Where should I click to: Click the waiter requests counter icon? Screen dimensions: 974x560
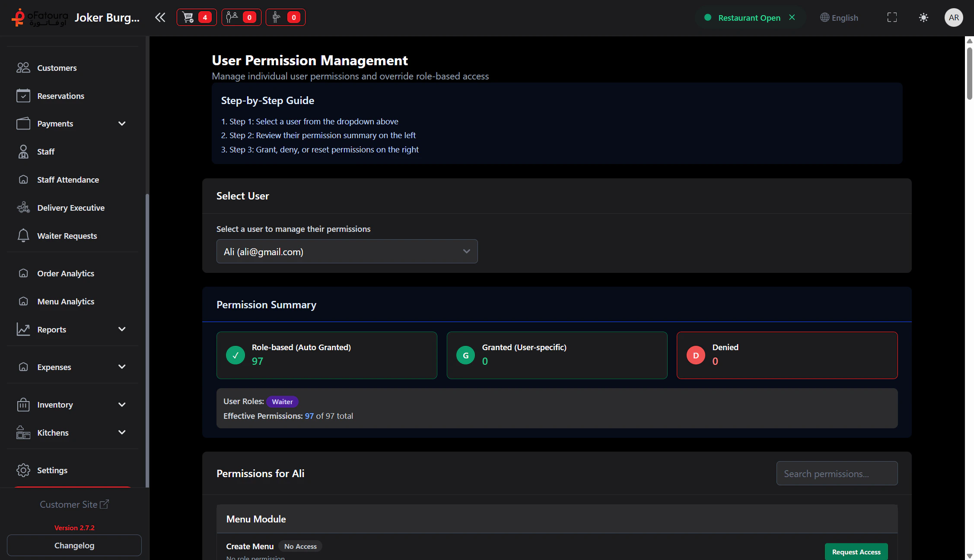[x=285, y=17]
